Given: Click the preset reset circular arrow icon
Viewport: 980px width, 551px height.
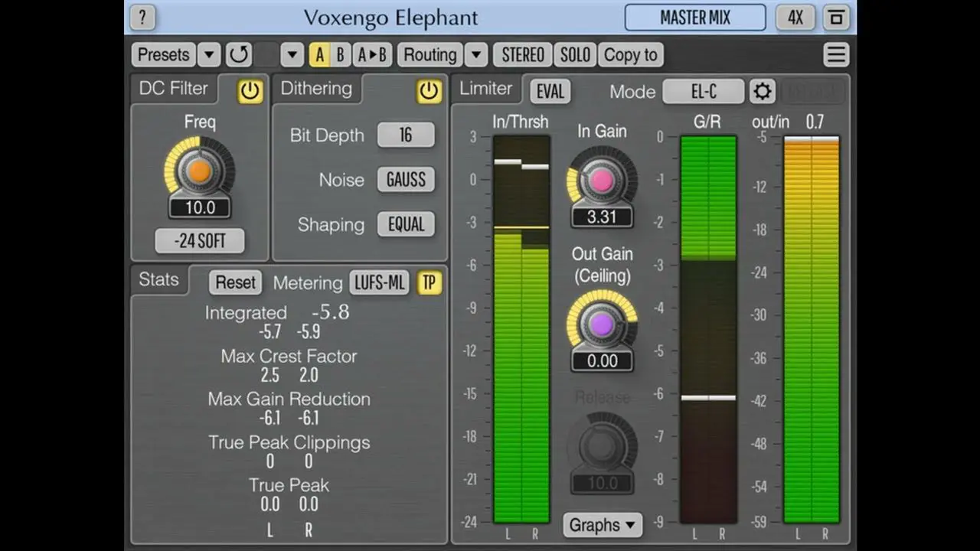Looking at the screenshot, I should pos(239,54).
